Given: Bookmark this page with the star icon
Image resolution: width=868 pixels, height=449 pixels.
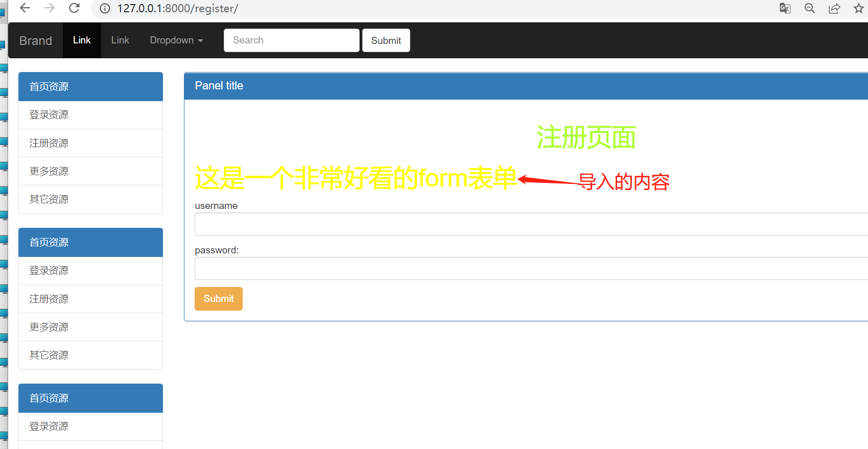Looking at the screenshot, I should (859, 8).
